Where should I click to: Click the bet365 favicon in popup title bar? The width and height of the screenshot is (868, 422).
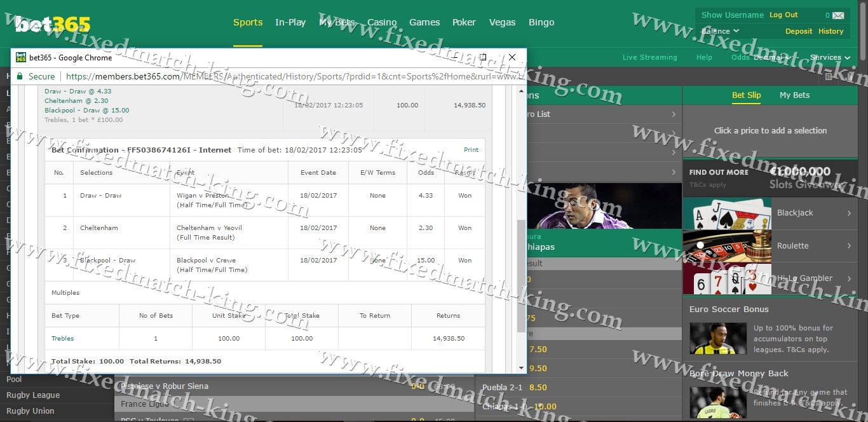(21, 57)
